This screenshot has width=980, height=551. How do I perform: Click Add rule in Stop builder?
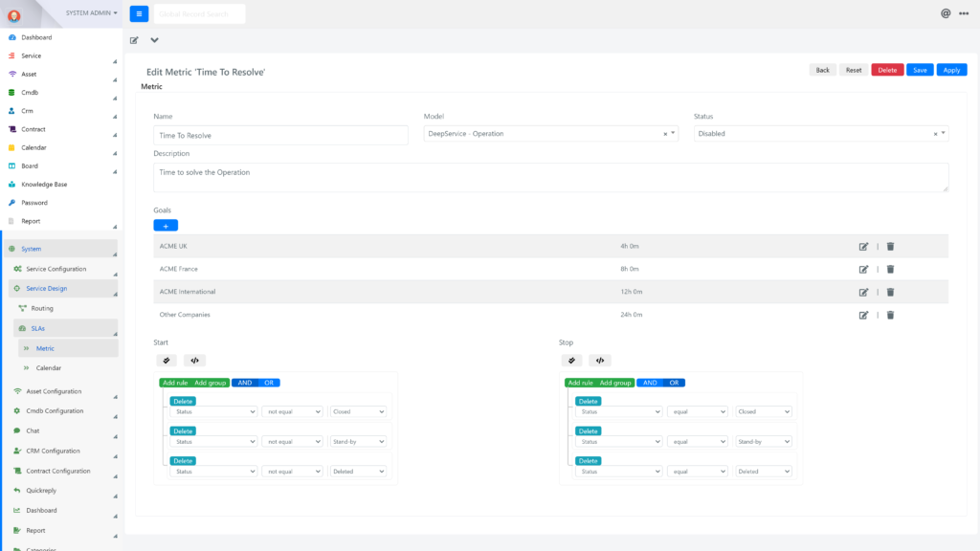[580, 383]
